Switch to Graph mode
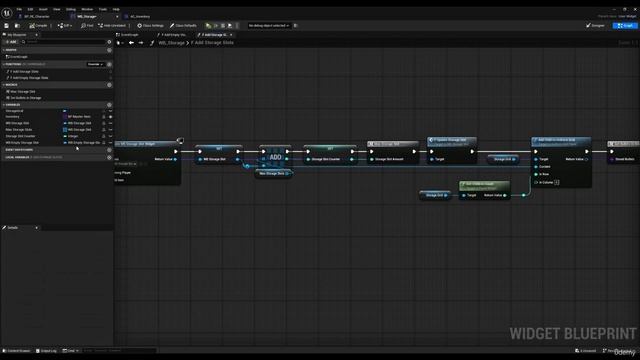The image size is (640, 360). coord(625,26)
